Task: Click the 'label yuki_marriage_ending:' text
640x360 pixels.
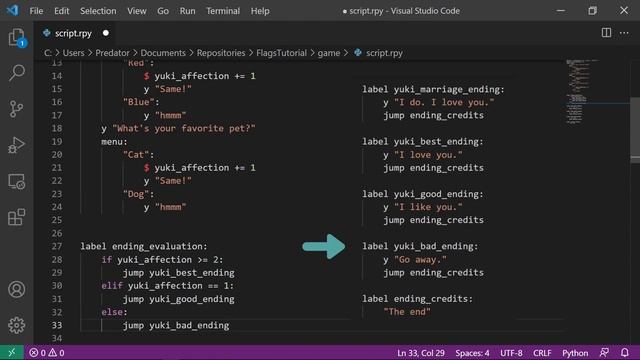Action: (x=433, y=89)
